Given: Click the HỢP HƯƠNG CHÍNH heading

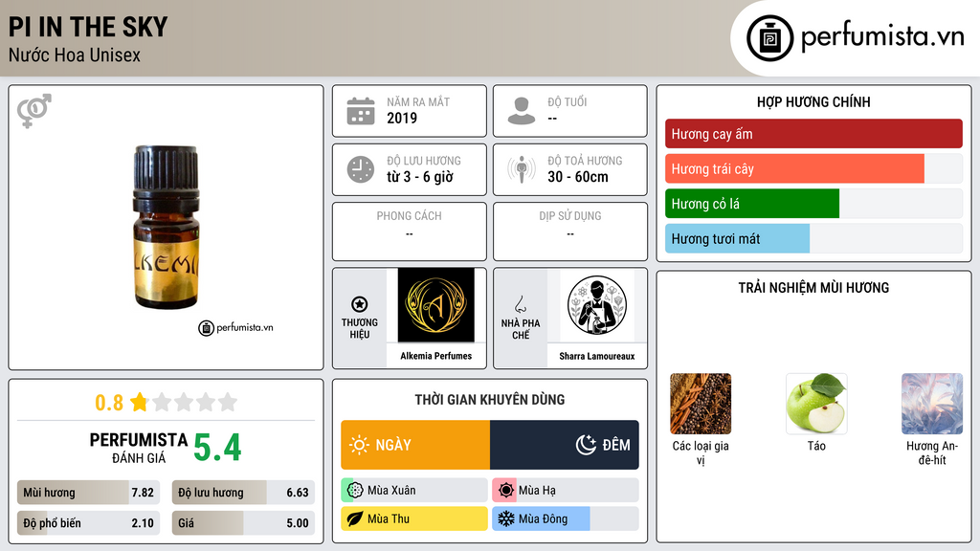Looking at the screenshot, I should coord(813,101).
